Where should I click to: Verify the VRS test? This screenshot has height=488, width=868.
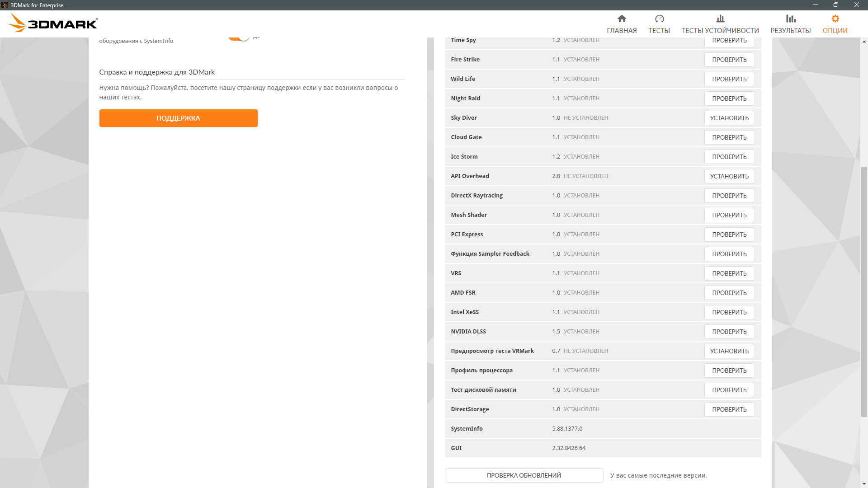point(729,273)
